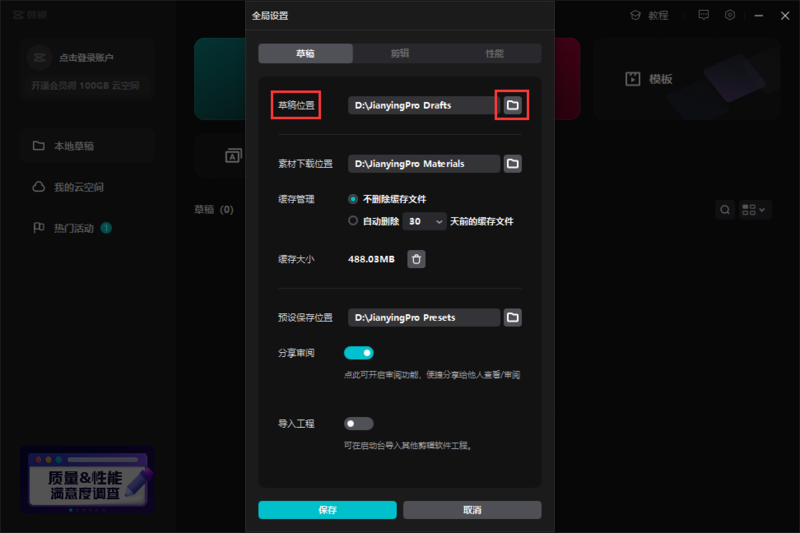This screenshot has width=800, height=533.
Task: Clear cache with the trash icon
Action: pyautogui.click(x=417, y=259)
